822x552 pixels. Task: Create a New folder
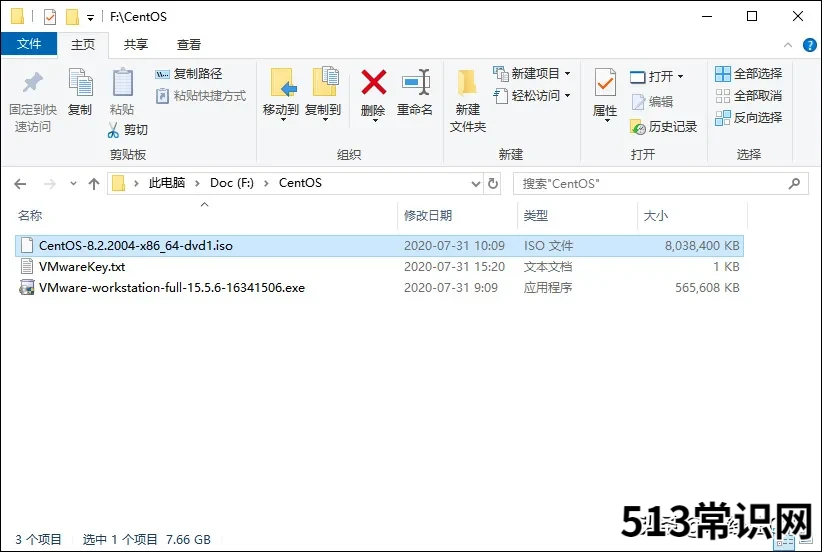468,101
